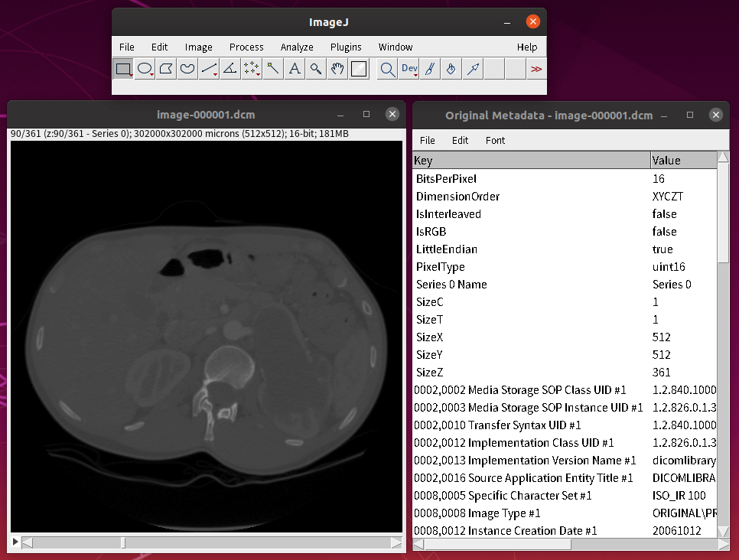Pick the Wand tracing tool

[x=272, y=69]
